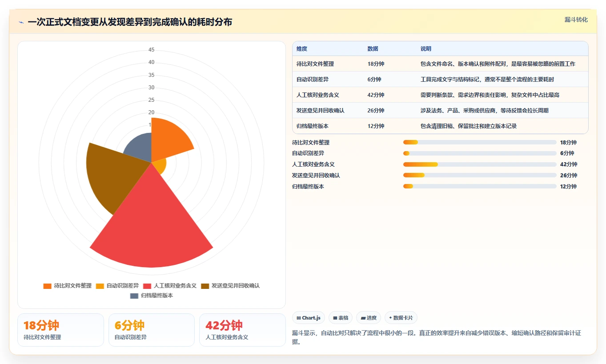Click the 发送意见并回收确认 progress bar
This screenshot has width=606, height=364.
[x=480, y=176]
